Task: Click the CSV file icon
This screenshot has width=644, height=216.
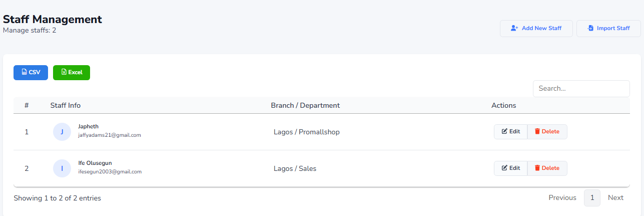Action: [x=24, y=72]
